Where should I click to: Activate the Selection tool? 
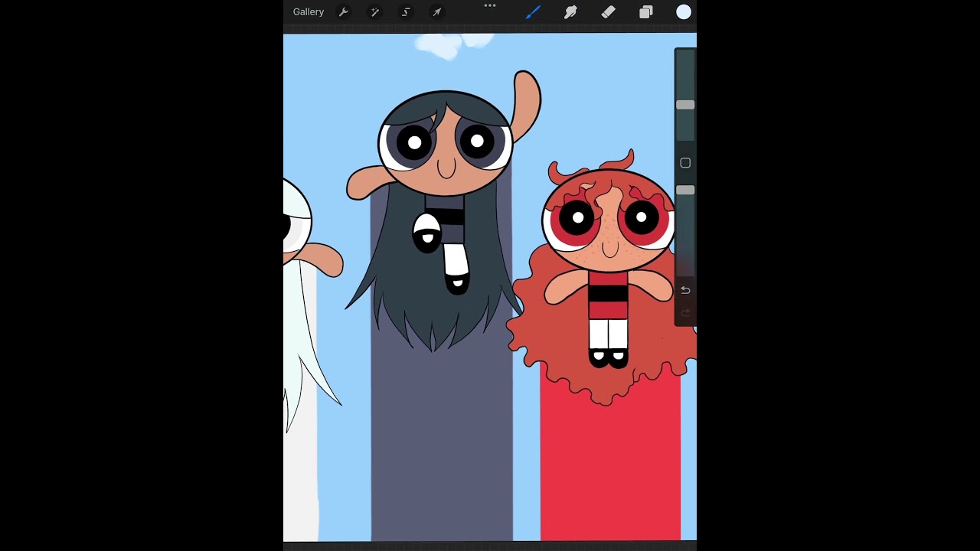(407, 12)
